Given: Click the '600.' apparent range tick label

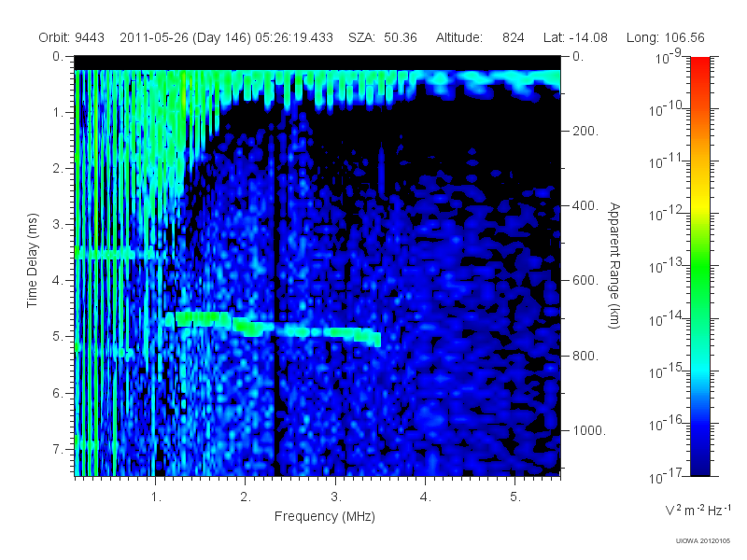Looking at the screenshot, I should pos(585,281).
